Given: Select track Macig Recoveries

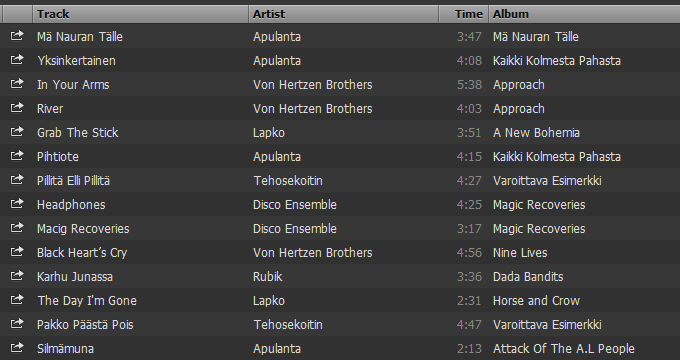Looking at the screenshot, I should 83,229.
